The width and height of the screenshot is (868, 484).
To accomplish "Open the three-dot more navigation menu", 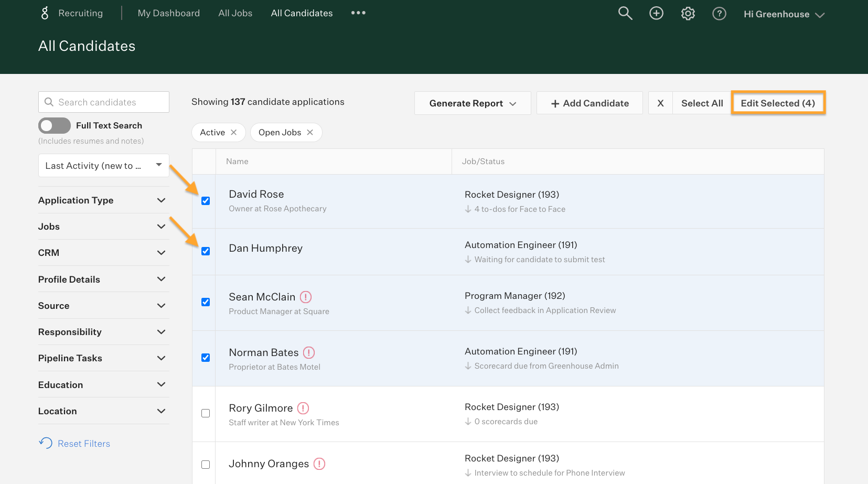I will pyautogui.click(x=358, y=13).
